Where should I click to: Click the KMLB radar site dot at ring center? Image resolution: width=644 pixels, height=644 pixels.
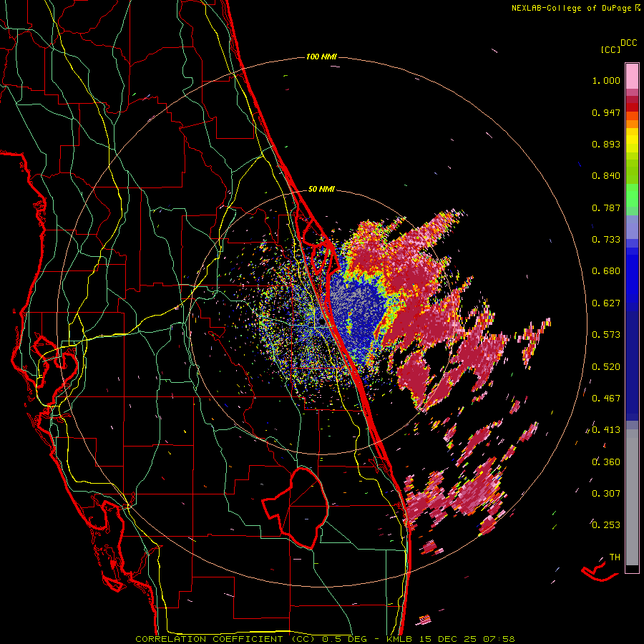321,323
